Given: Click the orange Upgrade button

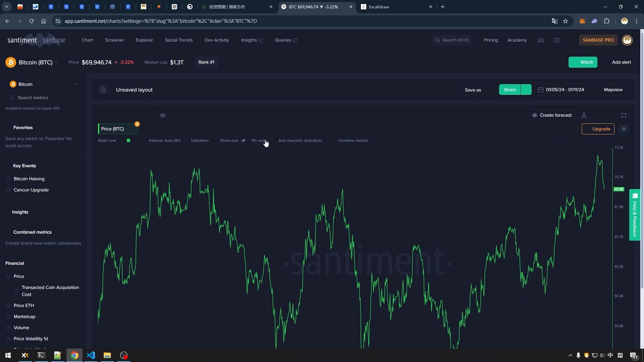Looking at the screenshot, I should point(598,129).
